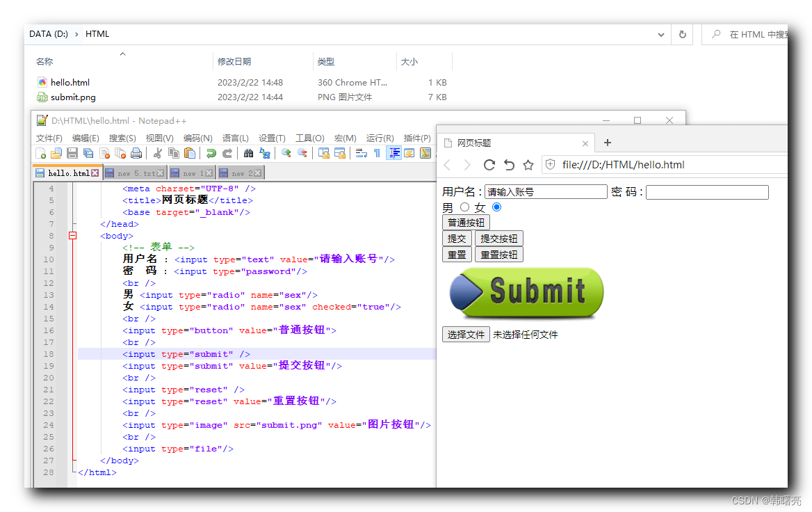This screenshot has width=812, height=512.
Task: Toggle synchronized vertical scrolling icon
Action: [x=324, y=153]
